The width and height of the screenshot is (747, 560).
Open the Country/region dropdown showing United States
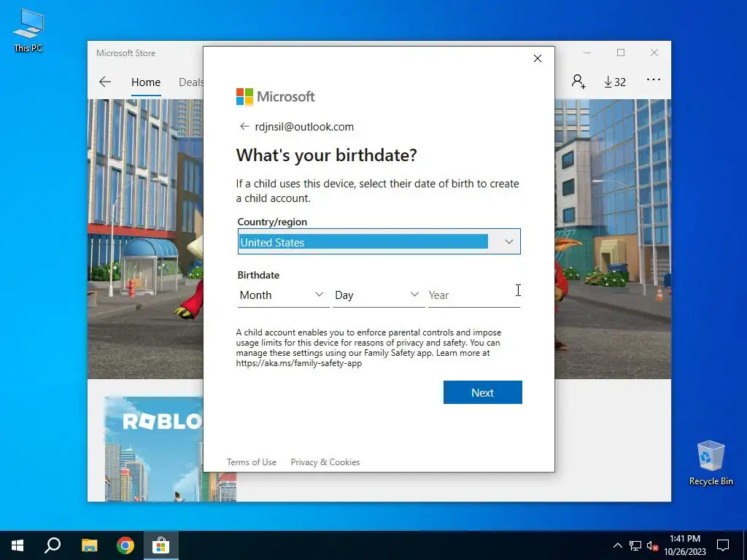point(379,242)
